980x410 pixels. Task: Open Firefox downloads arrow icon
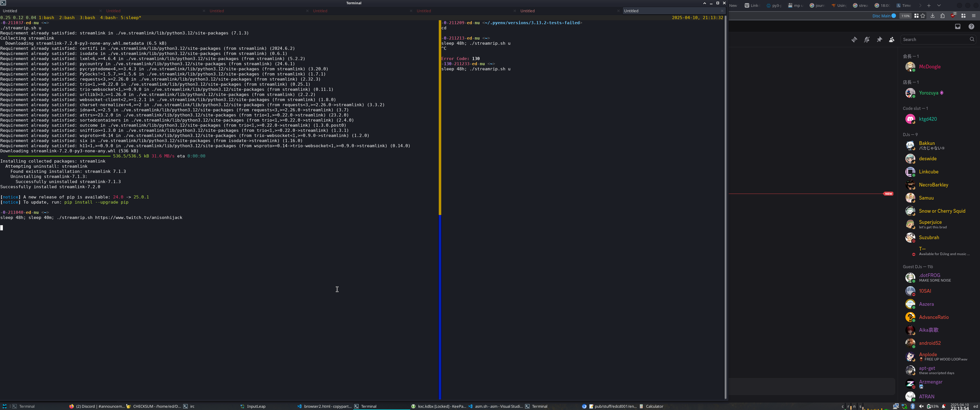pyautogui.click(x=932, y=16)
